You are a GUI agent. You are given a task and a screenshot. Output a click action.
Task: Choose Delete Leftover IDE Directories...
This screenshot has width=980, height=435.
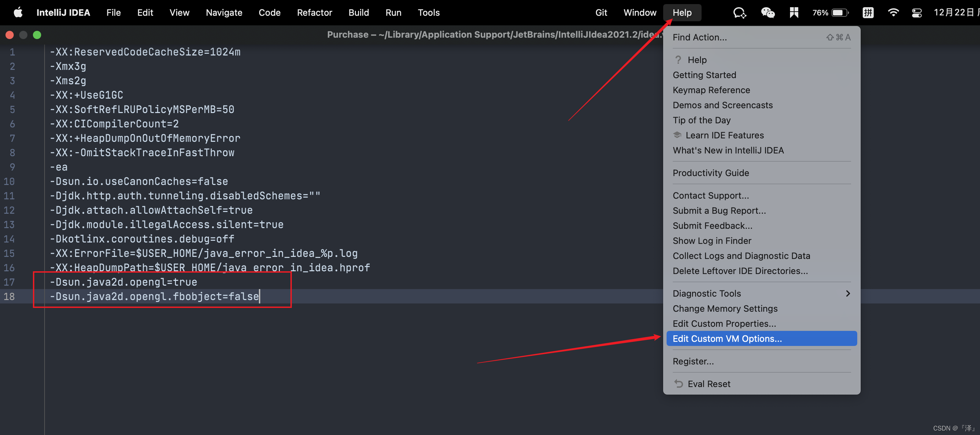761,271
